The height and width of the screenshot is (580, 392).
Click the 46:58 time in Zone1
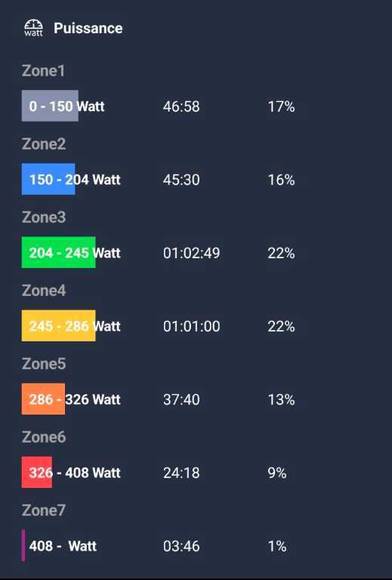click(x=181, y=106)
